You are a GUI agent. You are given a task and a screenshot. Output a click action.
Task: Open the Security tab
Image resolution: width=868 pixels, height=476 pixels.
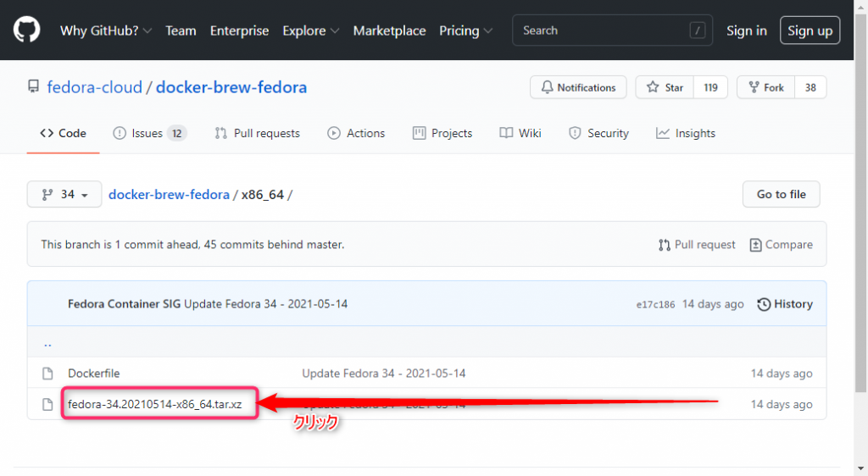pyautogui.click(x=598, y=133)
